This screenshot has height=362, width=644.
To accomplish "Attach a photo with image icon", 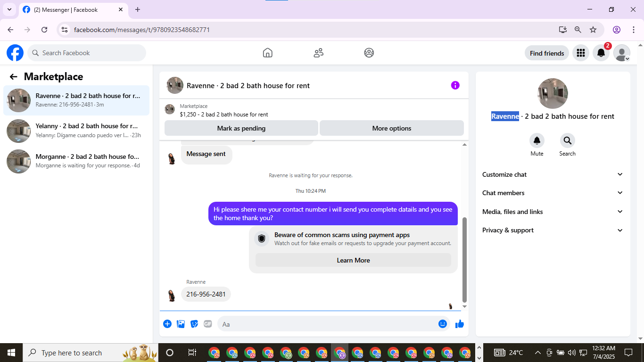I will [x=181, y=324].
